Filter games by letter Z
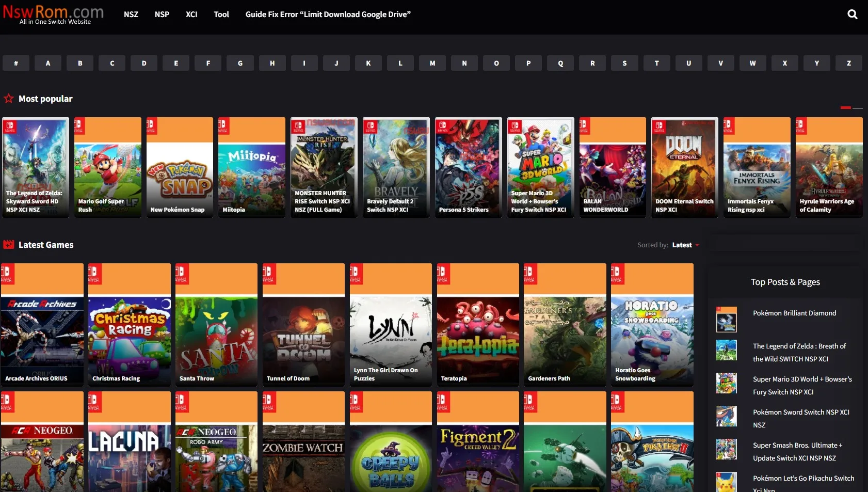Viewport: 868px width, 492px height. tap(849, 63)
